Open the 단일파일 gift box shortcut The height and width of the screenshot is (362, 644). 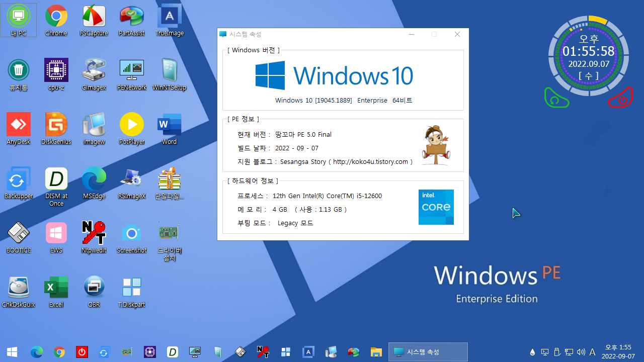[170, 184]
